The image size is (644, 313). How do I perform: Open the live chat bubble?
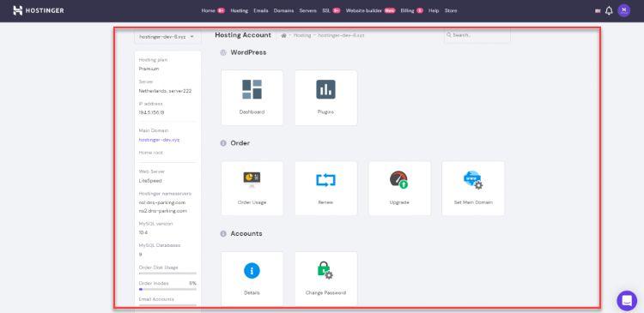(627, 301)
